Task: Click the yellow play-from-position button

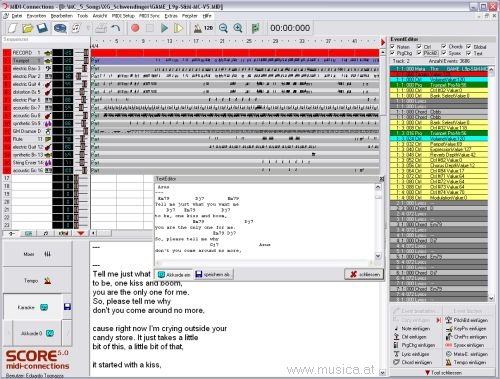Action: (x=179, y=28)
